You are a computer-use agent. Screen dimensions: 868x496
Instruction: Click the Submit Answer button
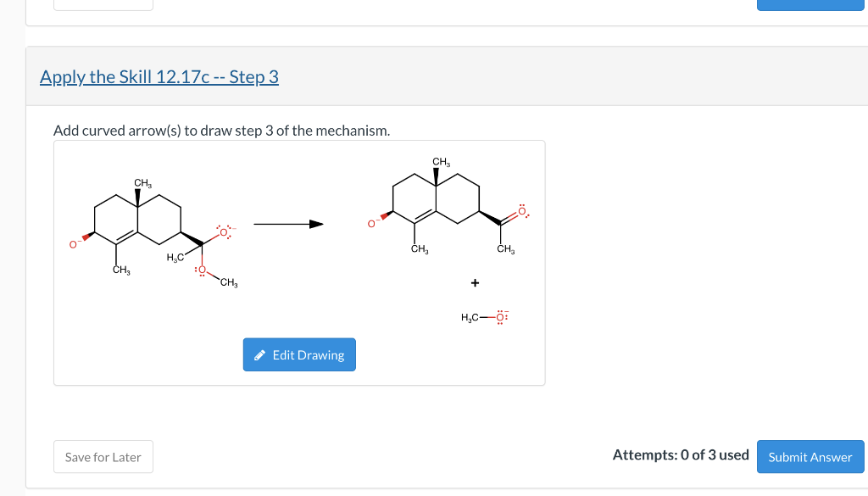(810, 457)
